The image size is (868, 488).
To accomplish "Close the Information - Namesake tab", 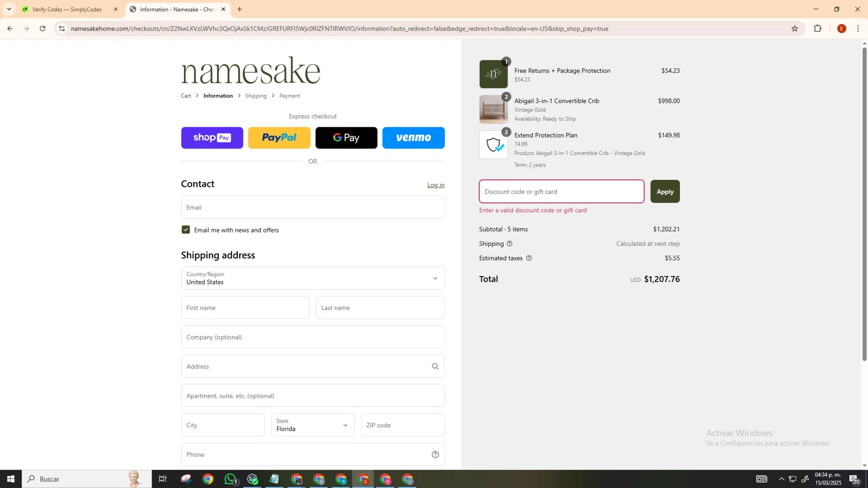I will click(223, 9).
